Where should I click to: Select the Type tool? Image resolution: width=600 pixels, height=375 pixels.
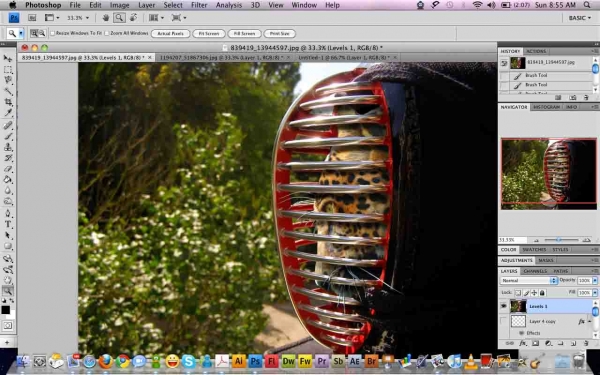tap(8, 224)
